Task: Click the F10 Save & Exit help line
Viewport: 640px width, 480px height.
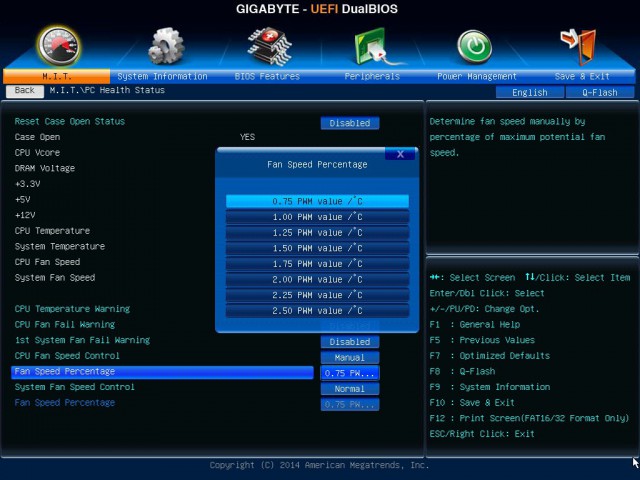Action: coord(472,402)
